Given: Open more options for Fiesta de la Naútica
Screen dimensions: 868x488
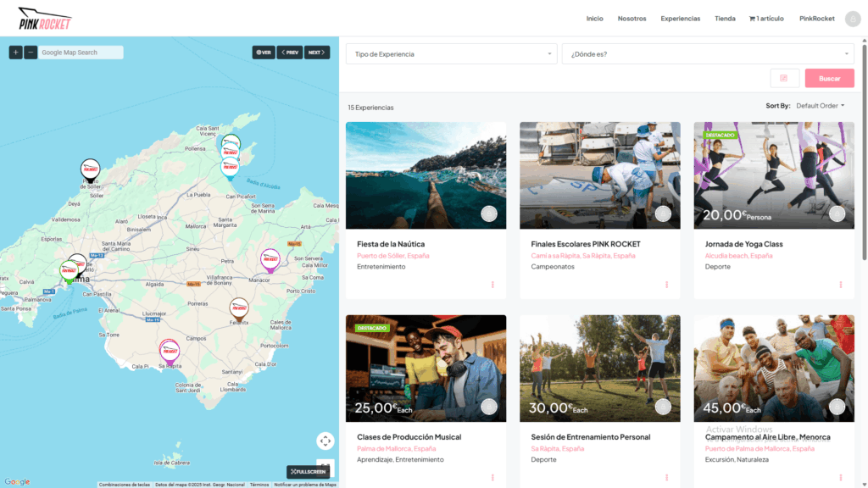Looking at the screenshot, I should (x=492, y=285).
